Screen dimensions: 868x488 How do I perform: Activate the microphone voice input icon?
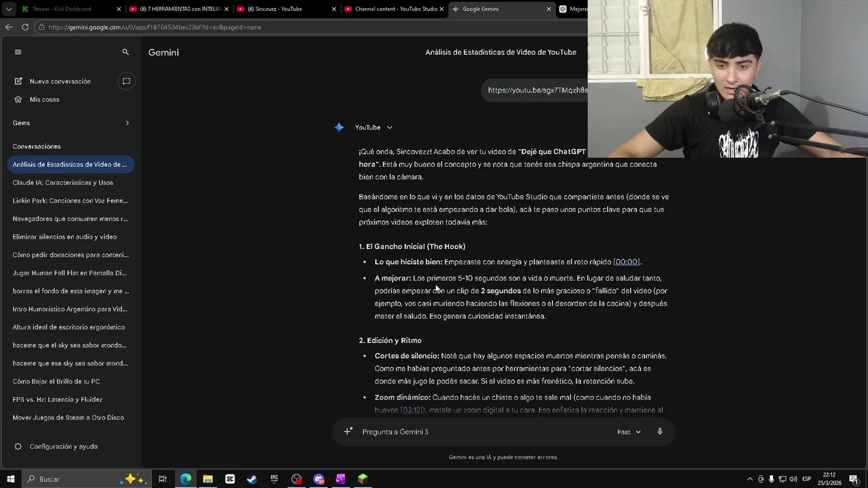coord(660,432)
